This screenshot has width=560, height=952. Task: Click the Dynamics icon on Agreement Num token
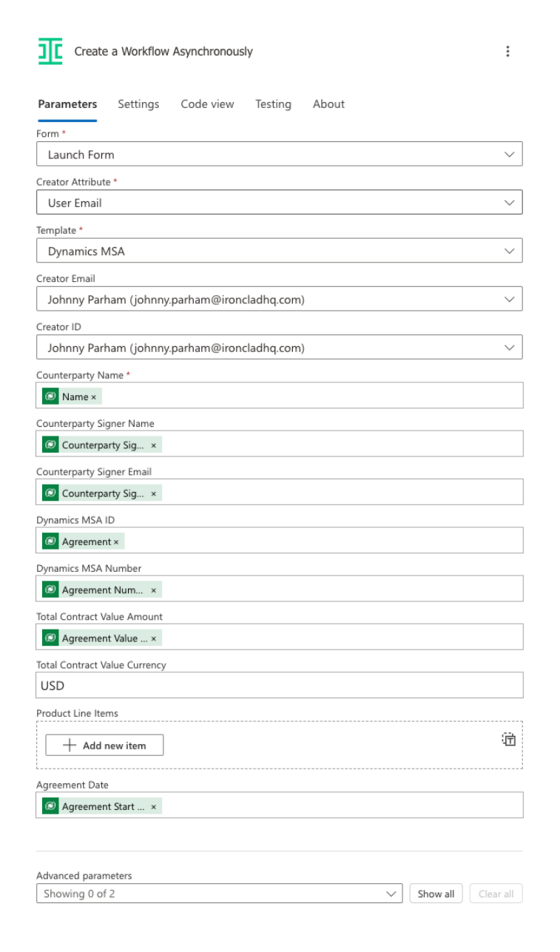tap(50, 590)
